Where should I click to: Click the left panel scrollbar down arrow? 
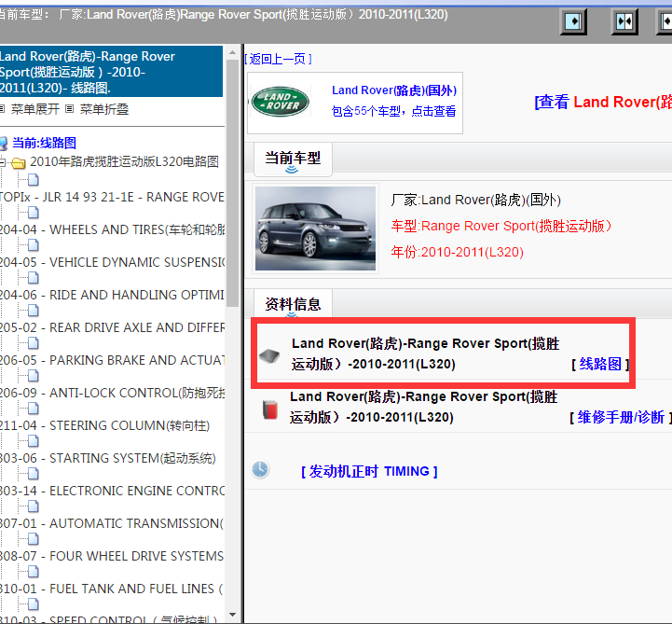[x=233, y=614]
